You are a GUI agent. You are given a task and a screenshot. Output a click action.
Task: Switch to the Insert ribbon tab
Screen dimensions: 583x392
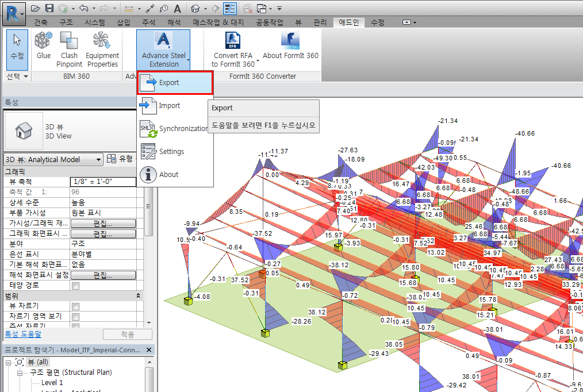click(124, 22)
